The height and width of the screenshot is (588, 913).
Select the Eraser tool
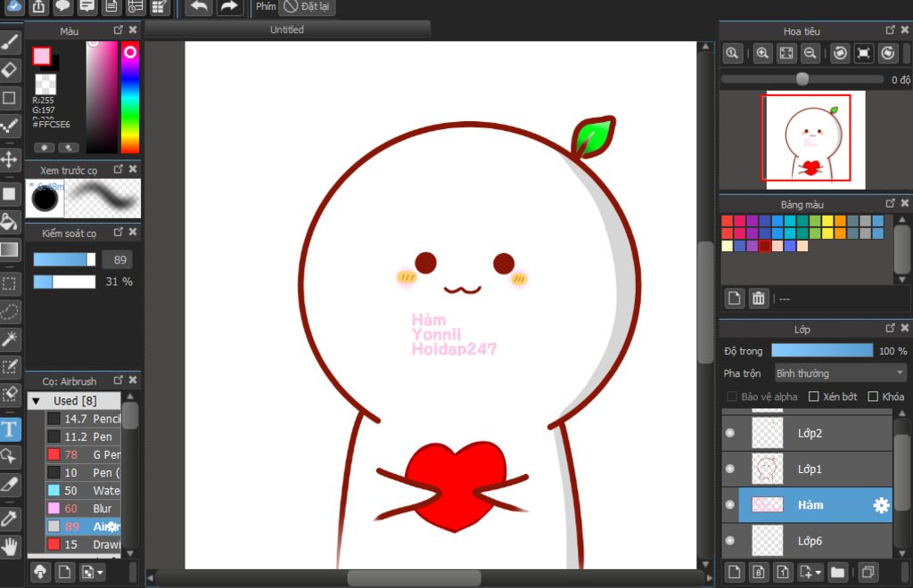(10, 70)
